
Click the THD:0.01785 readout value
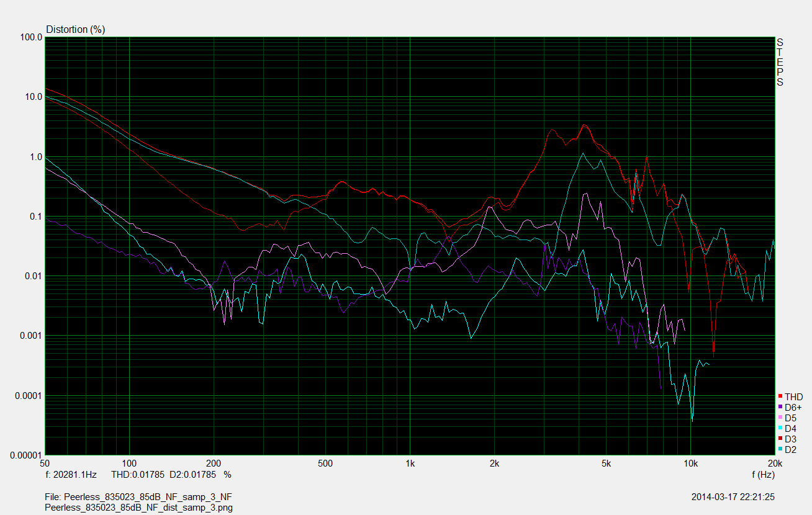click(138, 474)
